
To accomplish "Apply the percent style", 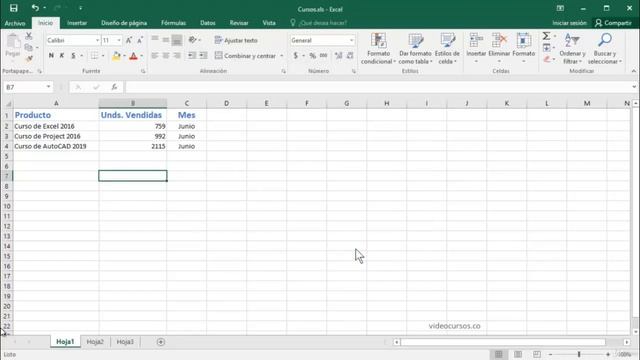I will pos(312,56).
